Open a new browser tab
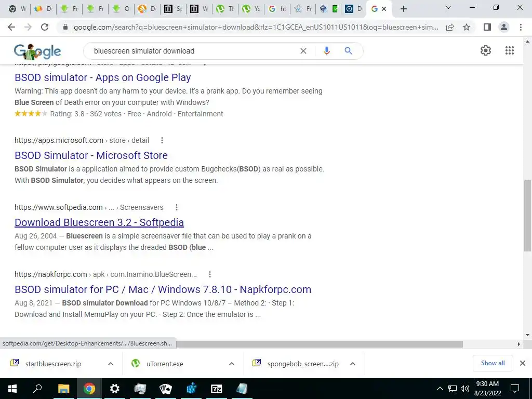The image size is (532, 399). pos(403,9)
